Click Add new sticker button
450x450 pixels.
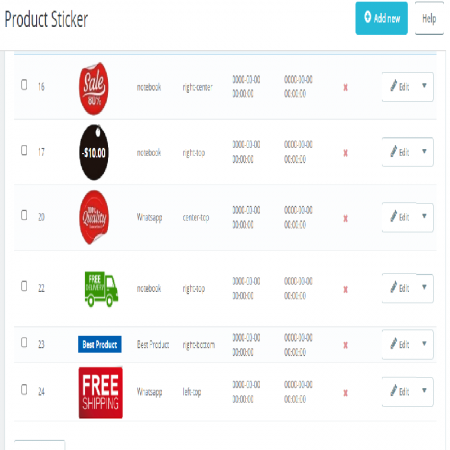(x=381, y=18)
